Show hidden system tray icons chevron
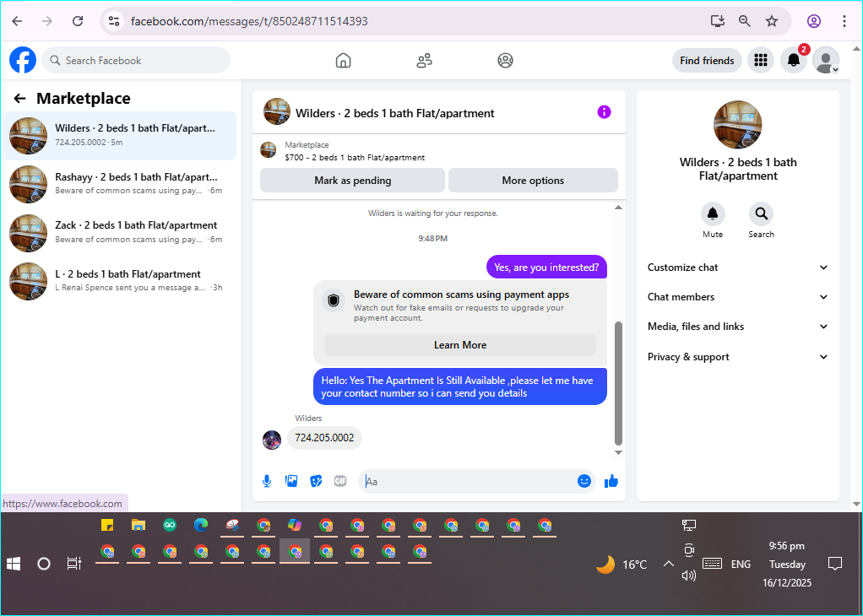863x616 pixels. tap(668, 564)
